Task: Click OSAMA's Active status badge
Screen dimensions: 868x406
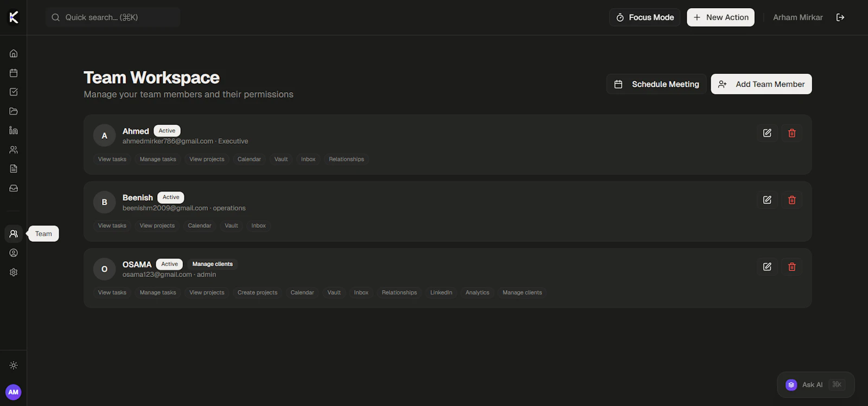Action: 169,264
